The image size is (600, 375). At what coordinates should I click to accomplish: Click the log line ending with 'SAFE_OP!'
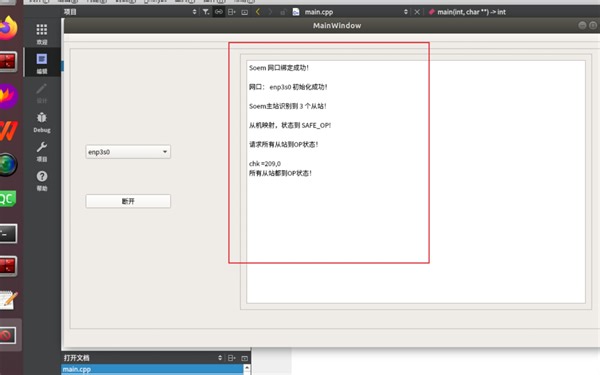pyautogui.click(x=290, y=125)
